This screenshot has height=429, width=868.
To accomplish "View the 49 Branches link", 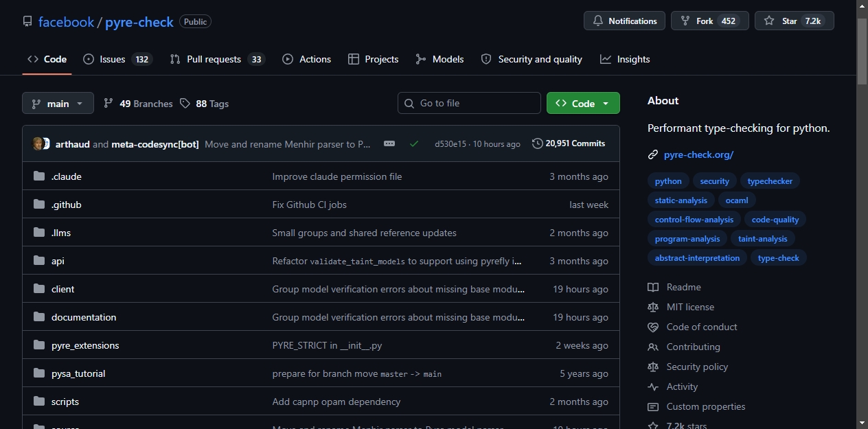I will coord(138,104).
